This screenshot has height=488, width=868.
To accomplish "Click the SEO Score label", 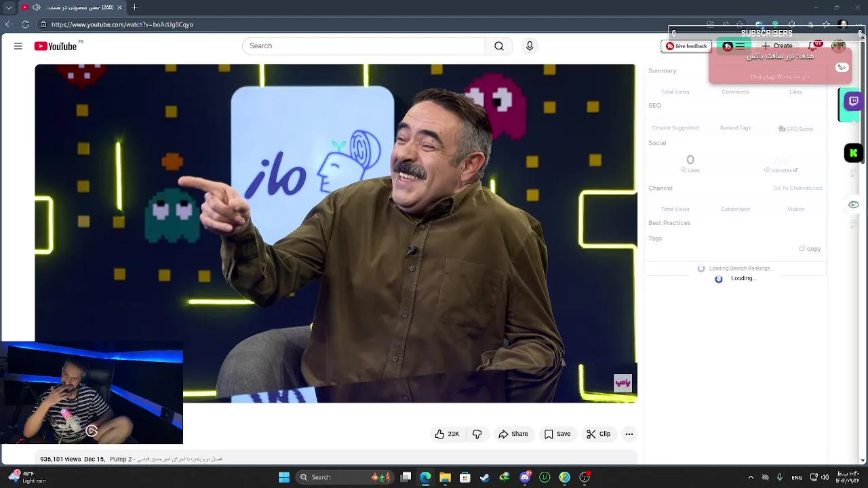I will [x=795, y=129].
